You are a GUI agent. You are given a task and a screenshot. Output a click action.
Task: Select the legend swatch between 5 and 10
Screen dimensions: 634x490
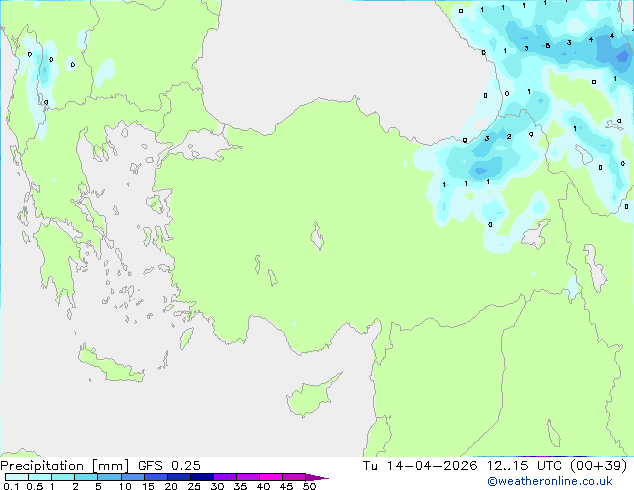click(x=109, y=477)
